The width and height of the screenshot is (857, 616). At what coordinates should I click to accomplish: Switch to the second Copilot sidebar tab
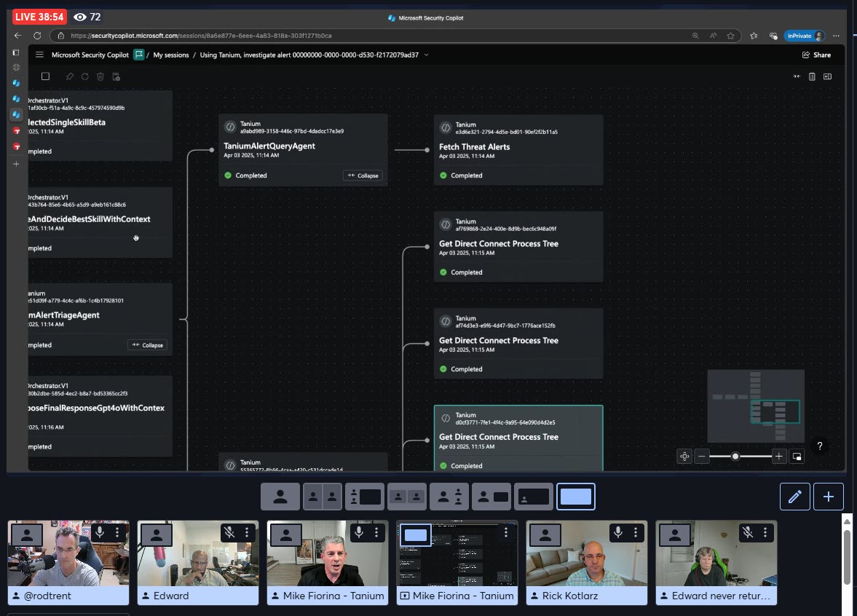(x=17, y=99)
